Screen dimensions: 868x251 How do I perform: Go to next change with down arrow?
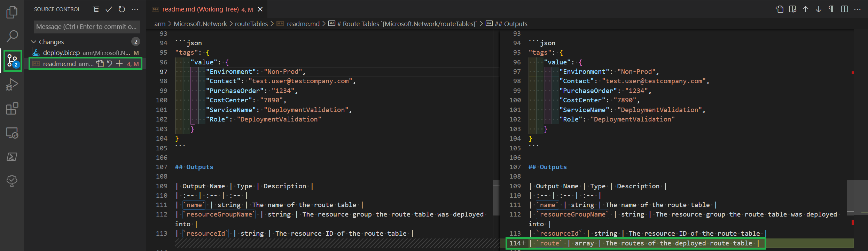coord(819,9)
